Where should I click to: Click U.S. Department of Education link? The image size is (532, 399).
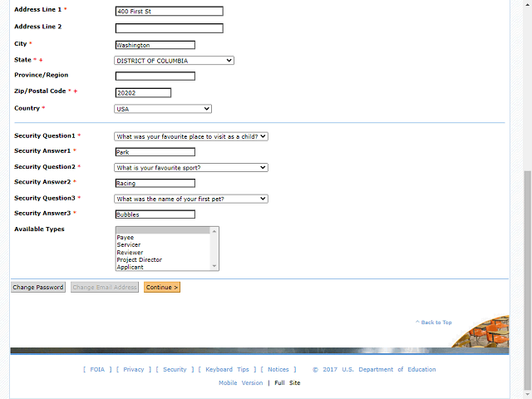point(388,369)
